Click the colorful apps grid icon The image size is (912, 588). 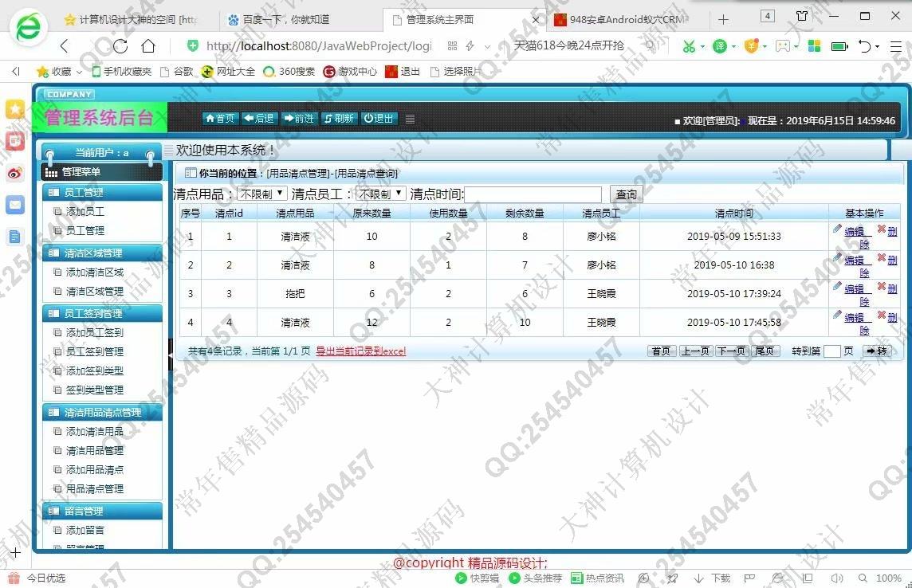point(814,46)
